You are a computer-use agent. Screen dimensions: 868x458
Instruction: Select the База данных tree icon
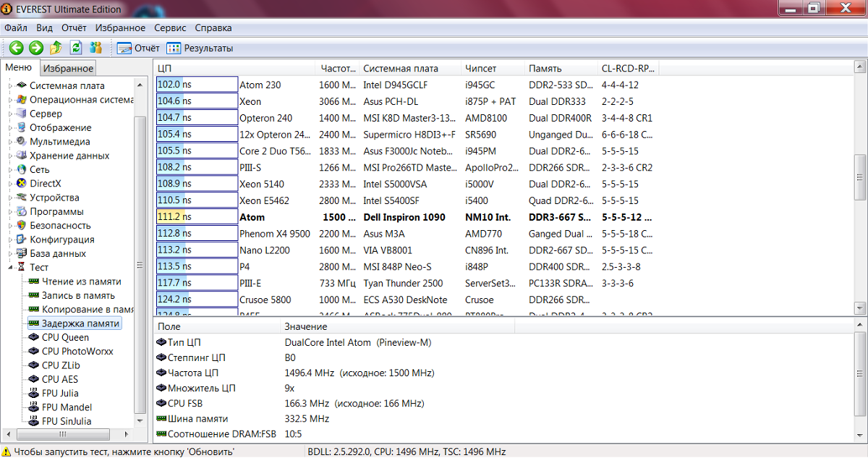22,253
